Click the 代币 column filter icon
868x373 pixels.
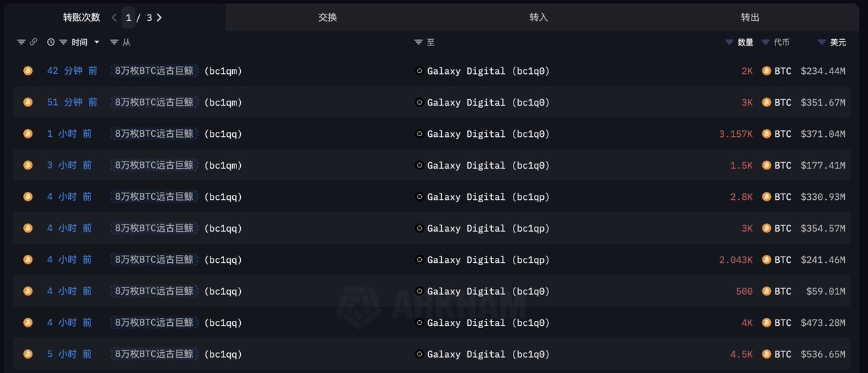click(766, 43)
